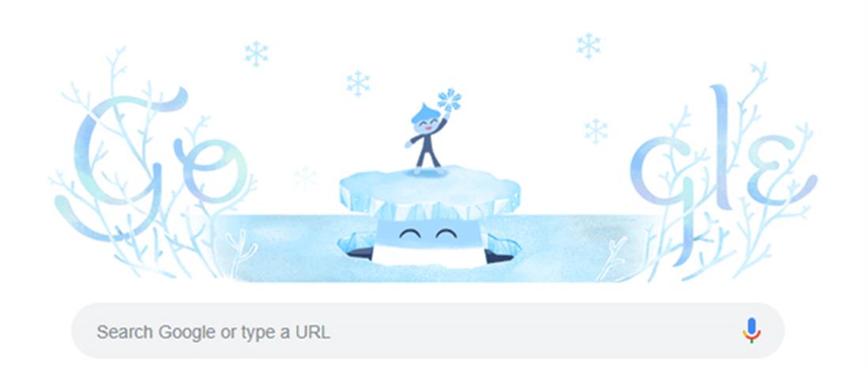Screen dimensions: 868x378
Task: Click the big snowflake the character holds up
Action: click(449, 100)
